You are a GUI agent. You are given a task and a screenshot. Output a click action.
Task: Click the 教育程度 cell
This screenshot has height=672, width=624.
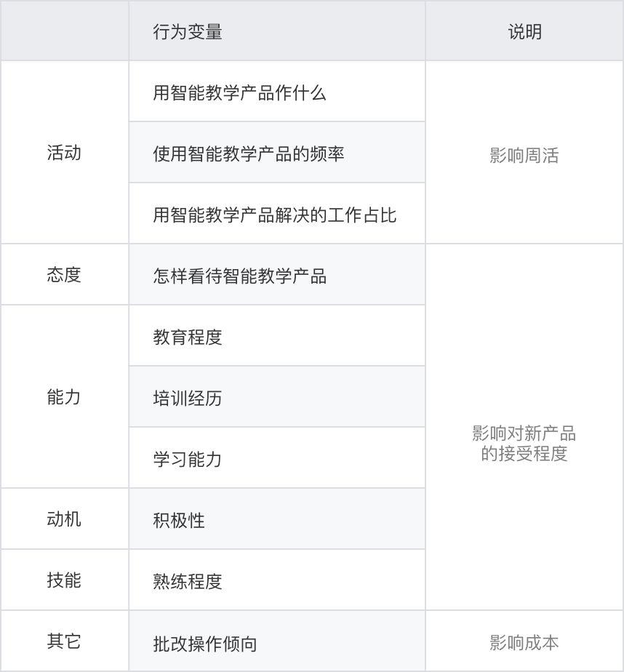click(188, 337)
